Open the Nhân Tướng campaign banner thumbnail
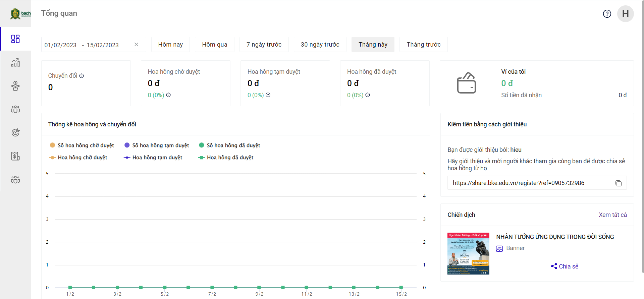644x299 pixels. coord(468,253)
